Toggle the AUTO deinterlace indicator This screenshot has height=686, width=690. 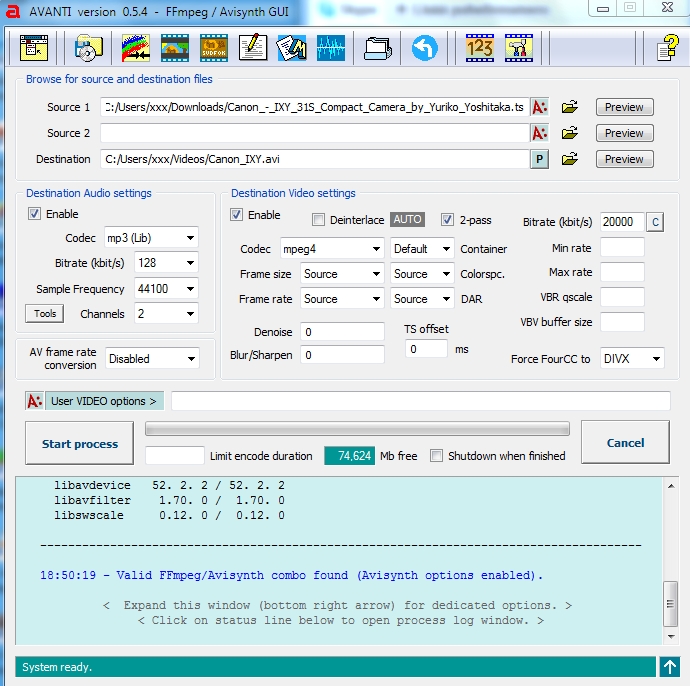coord(407,219)
